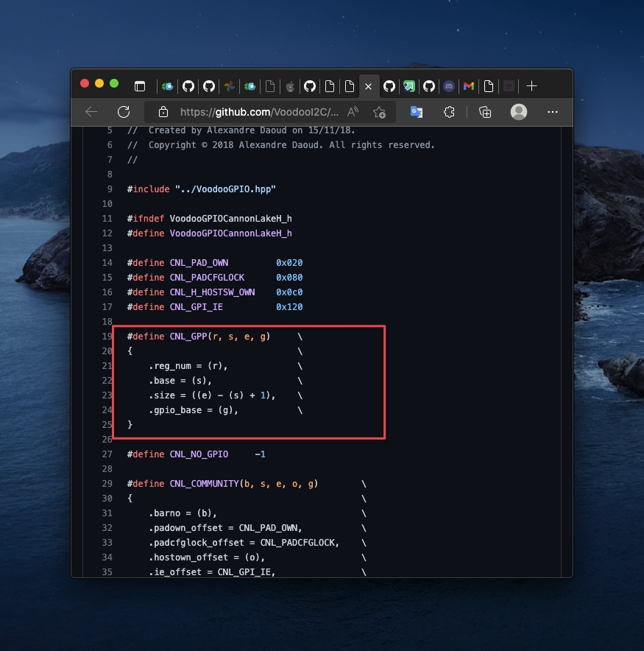Click the github.com address bar URL
Viewport: 644px width, 651px height.
(x=259, y=112)
